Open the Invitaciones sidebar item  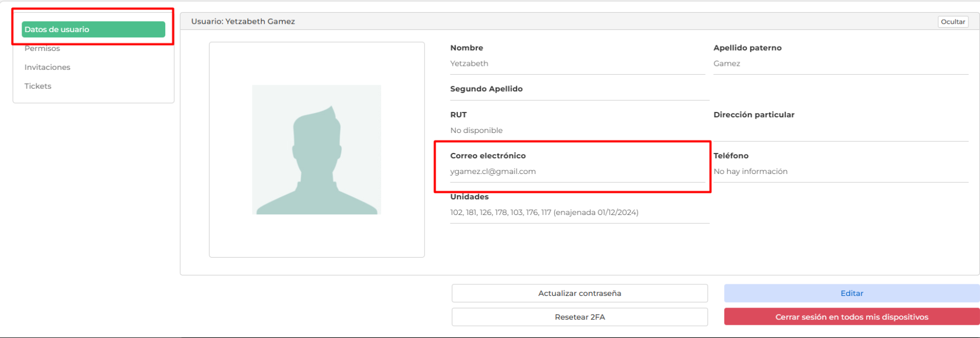47,67
